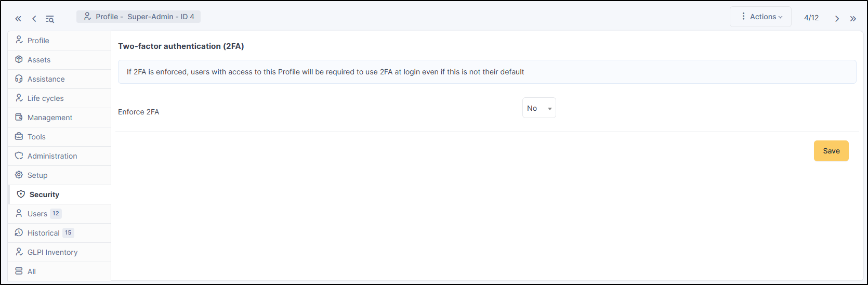Show the Users tab with 12 entries
The height and width of the screenshot is (285, 868).
pyautogui.click(x=38, y=214)
